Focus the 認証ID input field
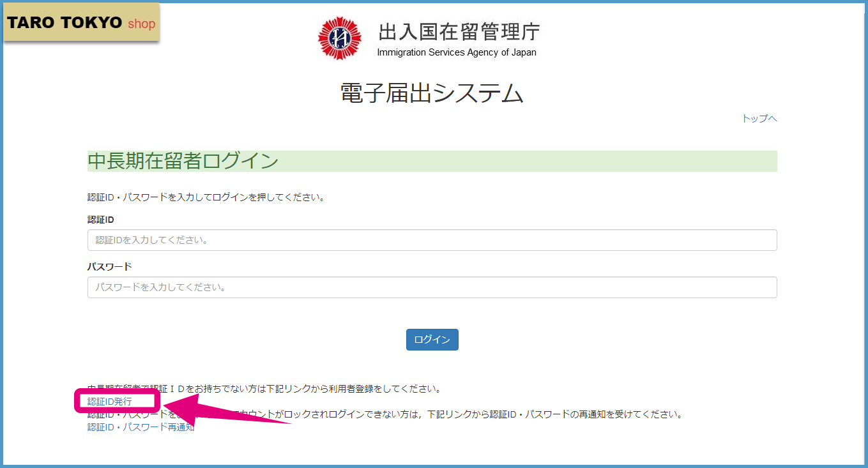Viewport: 868px width, 468px height. [432, 240]
